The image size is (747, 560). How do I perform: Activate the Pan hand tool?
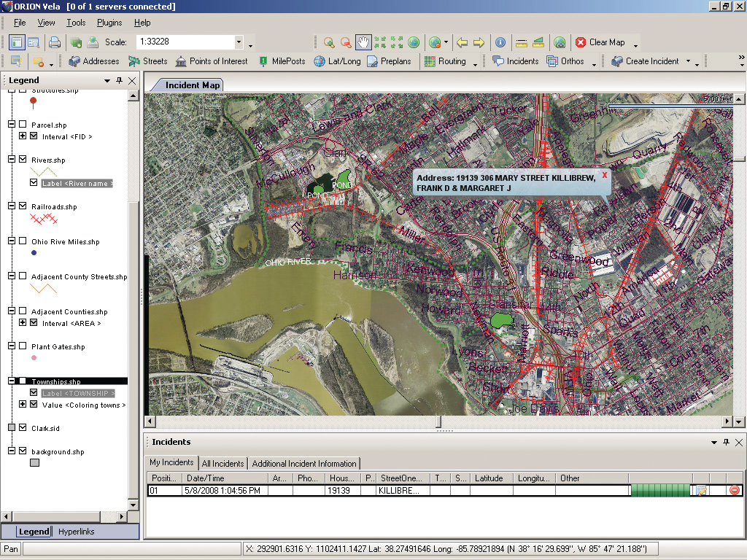tap(363, 42)
